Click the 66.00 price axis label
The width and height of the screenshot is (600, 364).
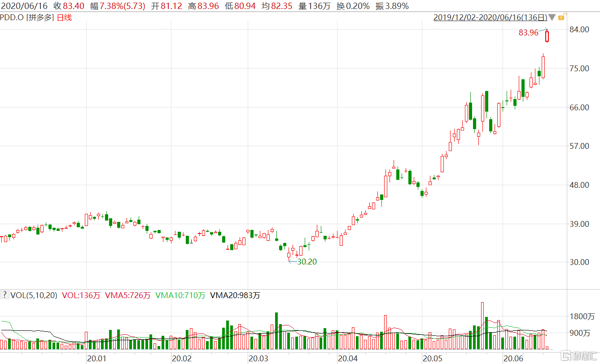pos(579,107)
